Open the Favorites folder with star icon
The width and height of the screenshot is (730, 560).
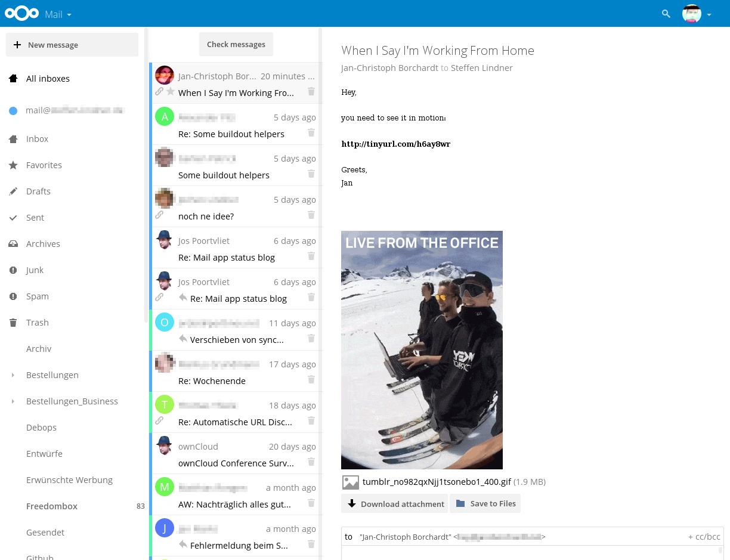click(x=13, y=165)
